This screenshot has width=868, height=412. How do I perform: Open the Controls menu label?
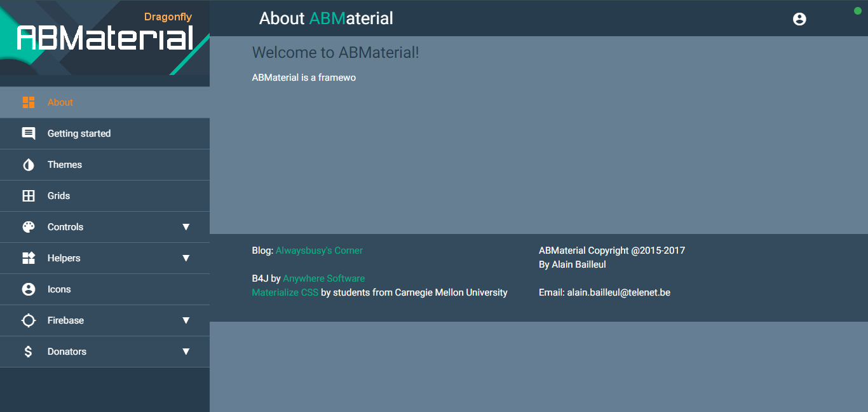click(65, 227)
